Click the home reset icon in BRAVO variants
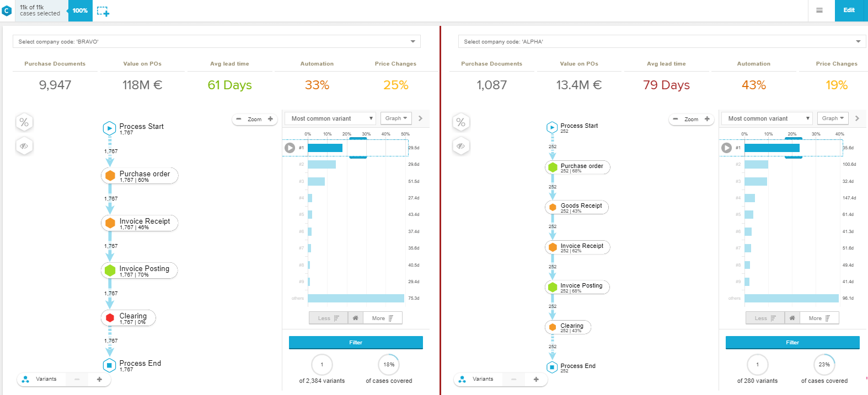The image size is (868, 395). pyautogui.click(x=356, y=318)
